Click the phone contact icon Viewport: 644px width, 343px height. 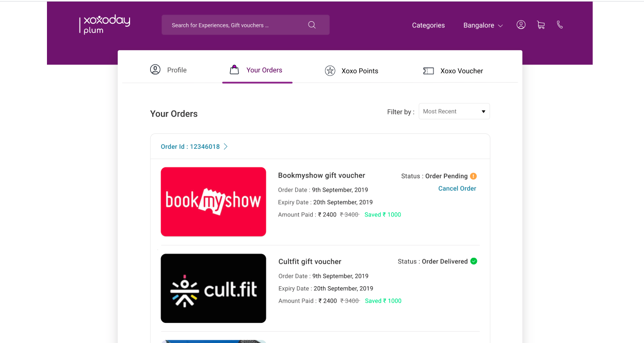(x=560, y=25)
